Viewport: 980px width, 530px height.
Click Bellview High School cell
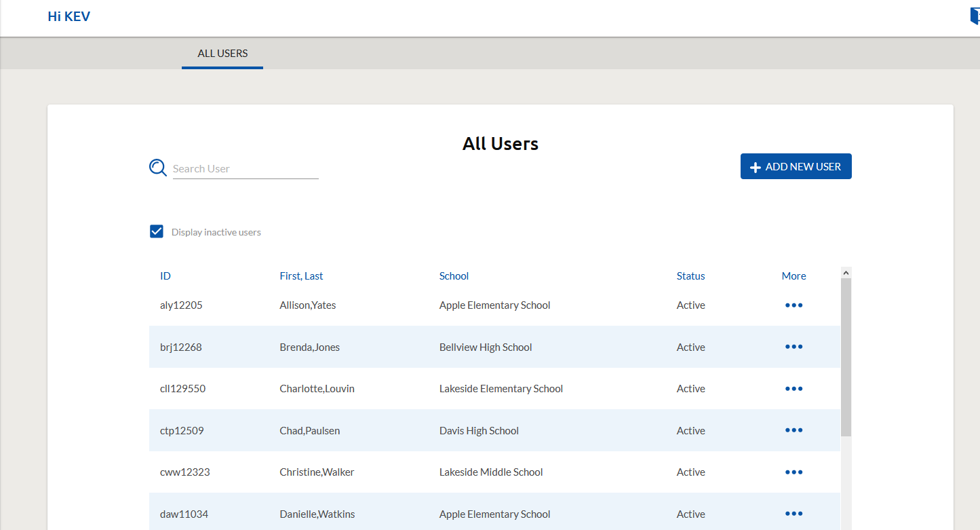(x=486, y=347)
